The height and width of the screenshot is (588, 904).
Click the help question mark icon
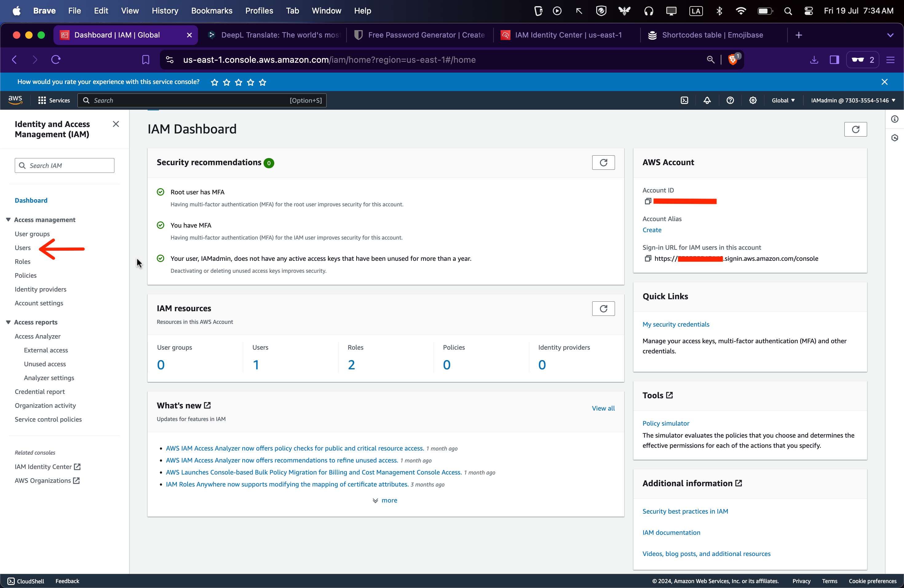[730, 100]
